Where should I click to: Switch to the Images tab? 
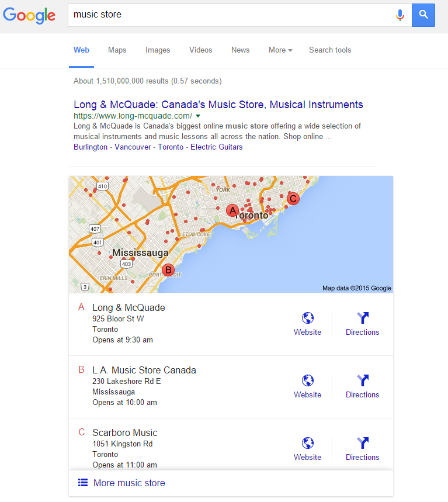[158, 50]
